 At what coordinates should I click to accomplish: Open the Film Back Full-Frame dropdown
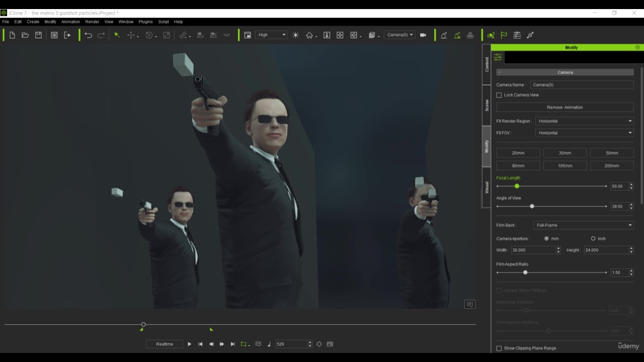[583, 225]
